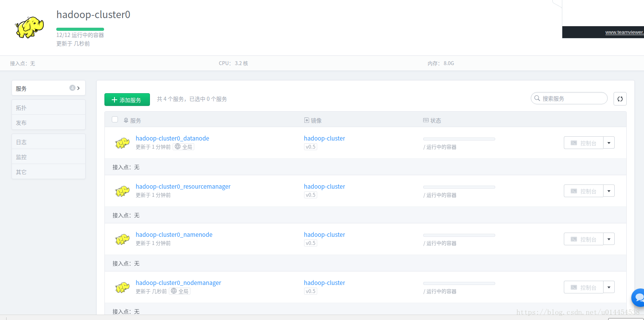Click the elephant icon of hadoop-cluster0_resourcemanager
The width and height of the screenshot is (644, 320).
coord(123,191)
